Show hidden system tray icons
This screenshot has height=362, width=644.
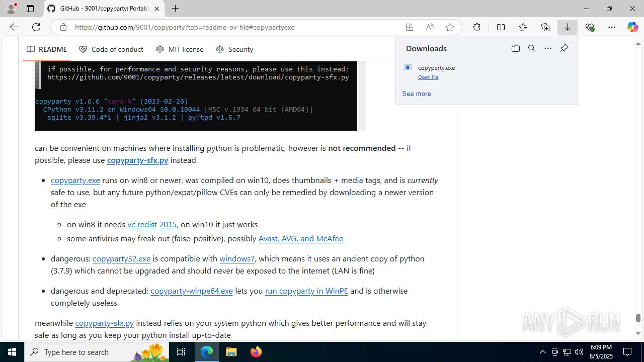542,352
